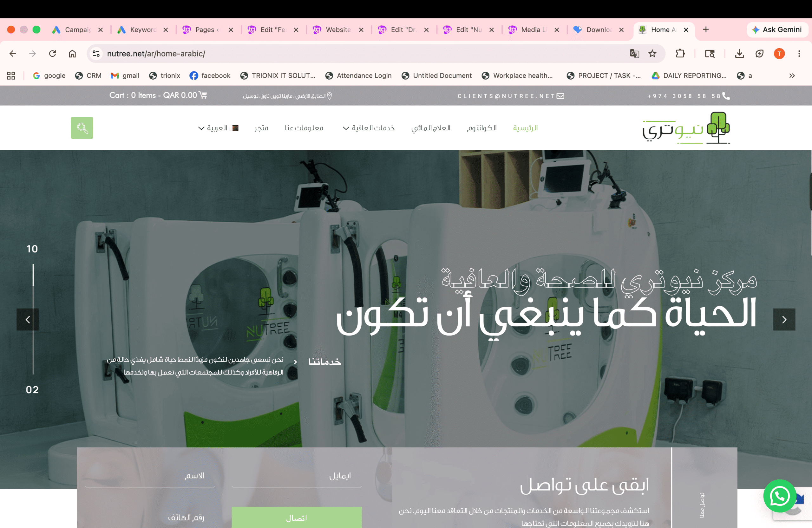Click the green اتصال submit button

pyautogui.click(x=297, y=518)
